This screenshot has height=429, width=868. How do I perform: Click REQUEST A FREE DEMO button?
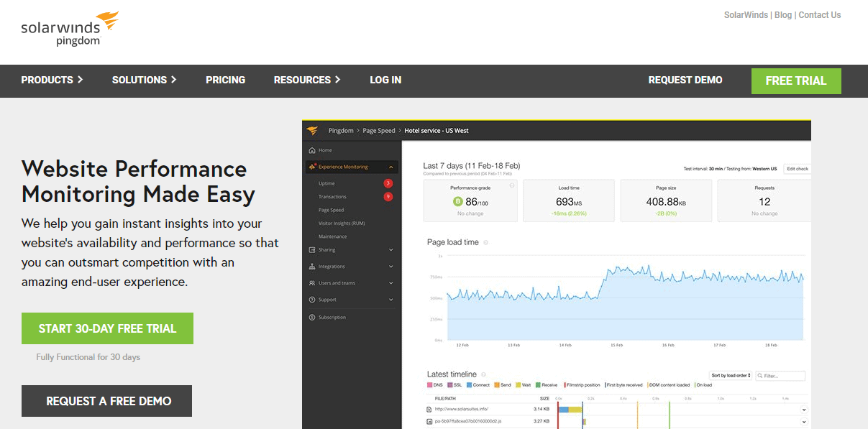point(106,401)
